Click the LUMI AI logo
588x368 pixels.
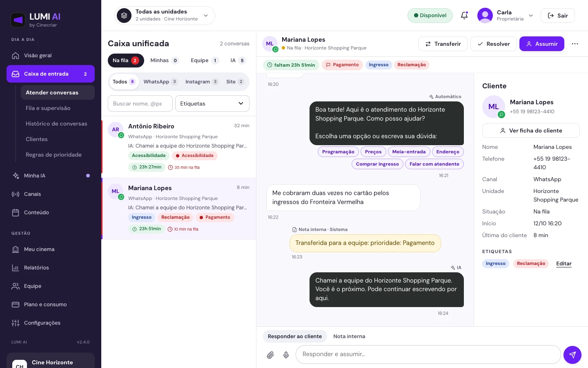[x=36, y=19]
